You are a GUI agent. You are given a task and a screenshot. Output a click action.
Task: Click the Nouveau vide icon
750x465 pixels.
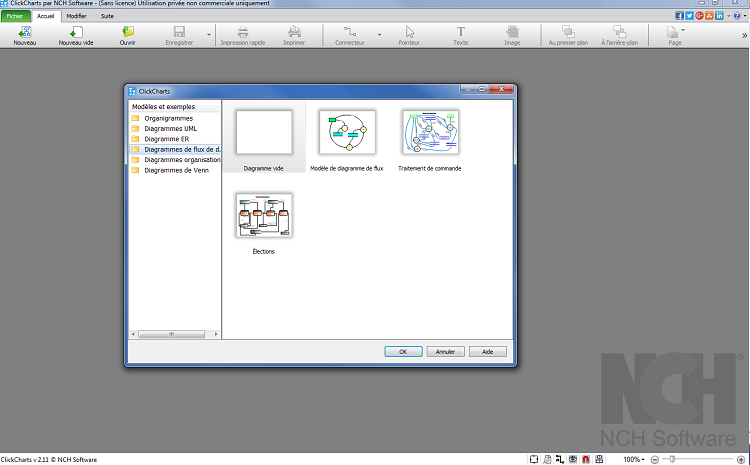click(76, 32)
